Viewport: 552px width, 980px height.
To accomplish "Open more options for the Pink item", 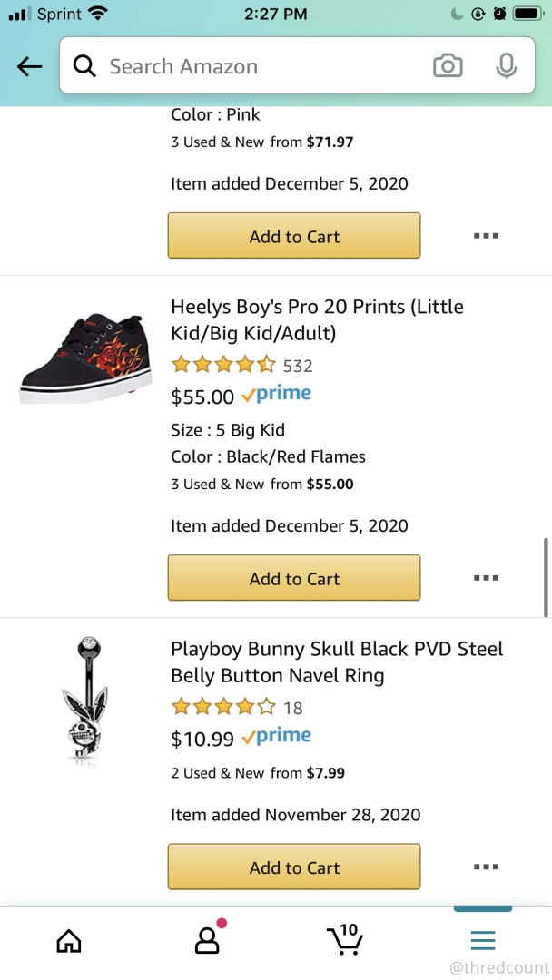I will [486, 236].
